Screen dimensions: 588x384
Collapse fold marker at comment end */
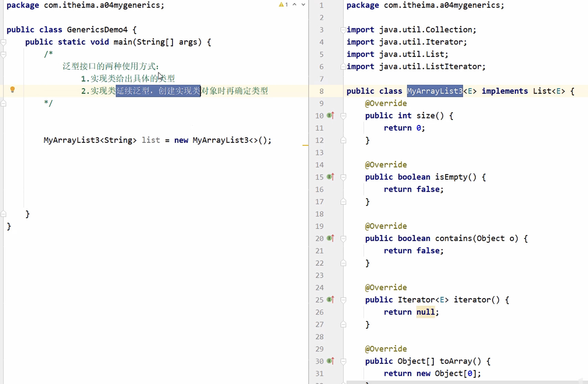pyautogui.click(x=3, y=103)
